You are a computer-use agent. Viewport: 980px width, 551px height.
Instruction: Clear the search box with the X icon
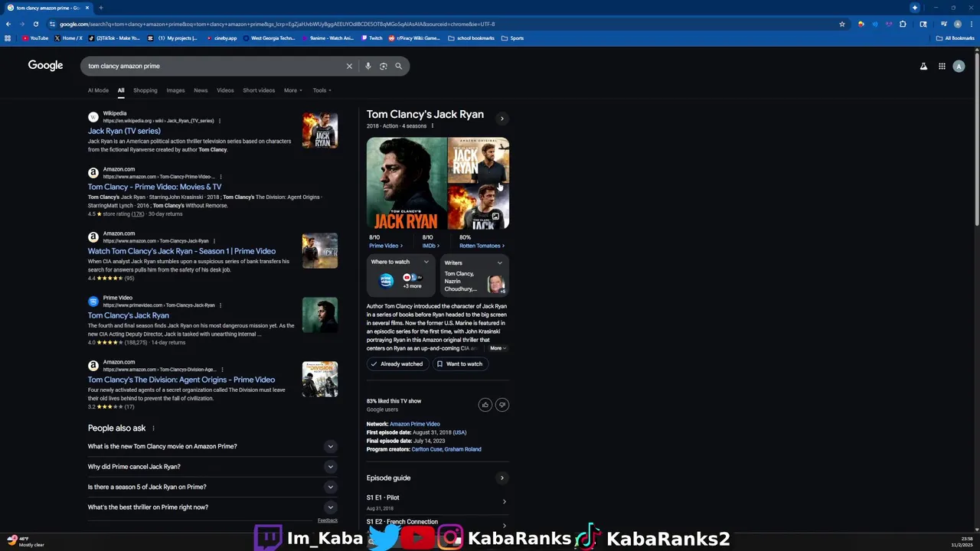coord(349,66)
